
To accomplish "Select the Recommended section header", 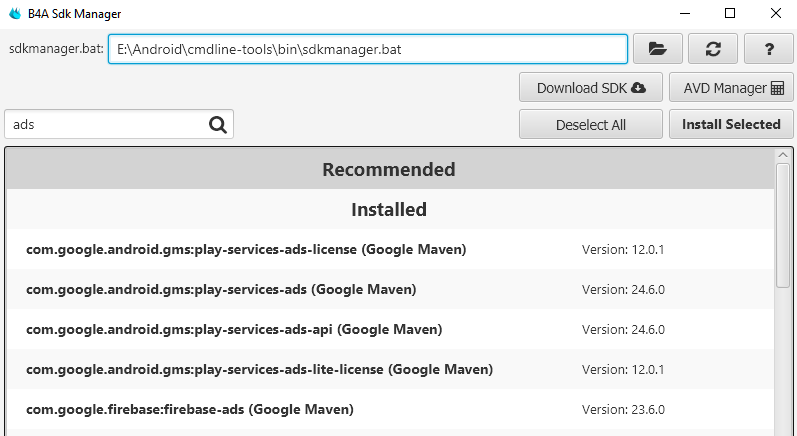I will (x=390, y=169).
